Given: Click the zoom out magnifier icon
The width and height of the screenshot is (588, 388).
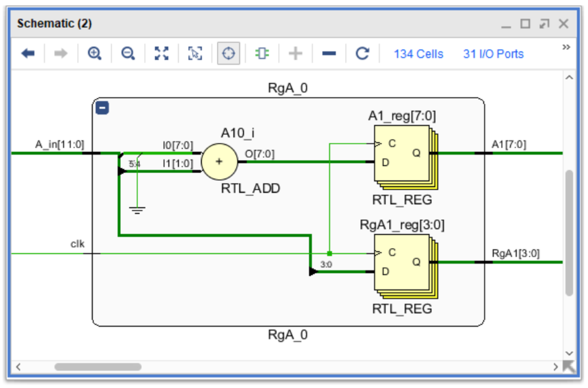Looking at the screenshot, I should click(x=128, y=53).
